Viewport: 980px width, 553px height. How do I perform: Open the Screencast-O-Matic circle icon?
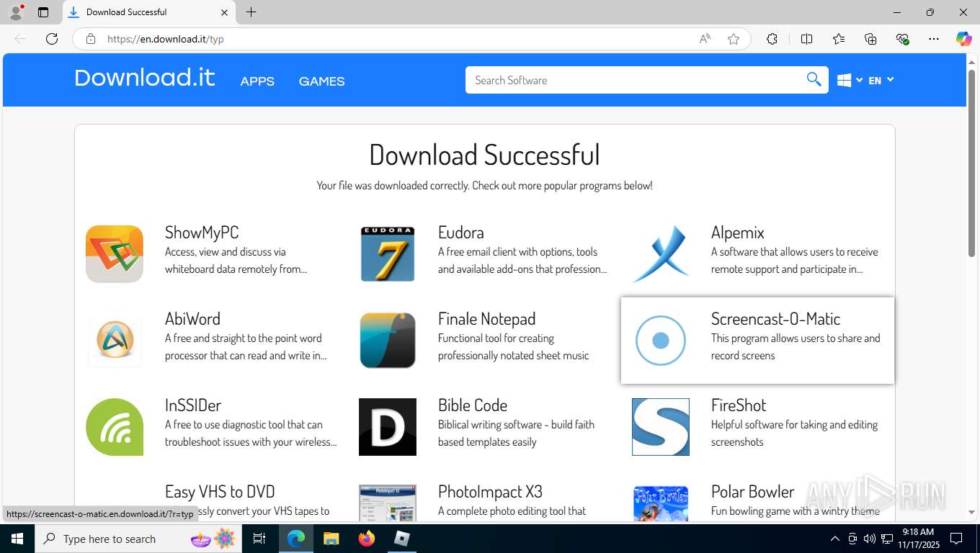pyautogui.click(x=661, y=341)
